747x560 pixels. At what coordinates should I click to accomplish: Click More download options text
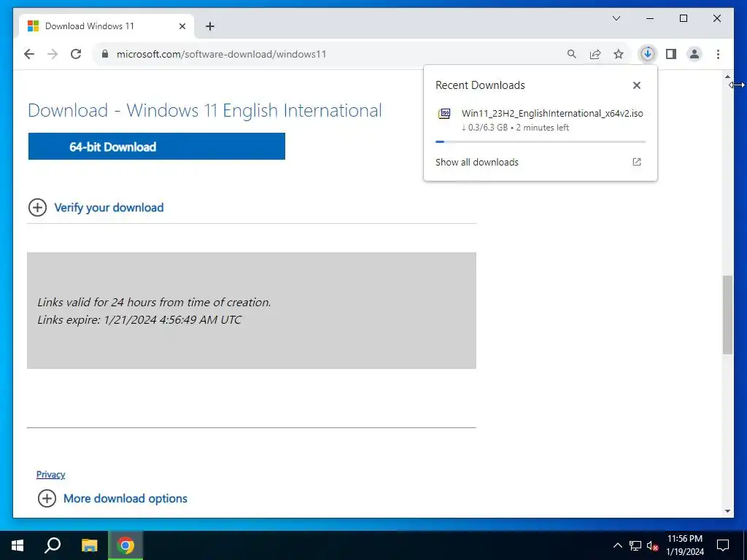[x=125, y=498]
